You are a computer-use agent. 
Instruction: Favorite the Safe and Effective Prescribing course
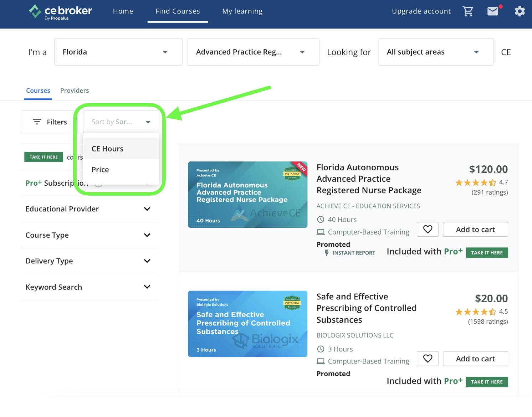click(428, 359)
